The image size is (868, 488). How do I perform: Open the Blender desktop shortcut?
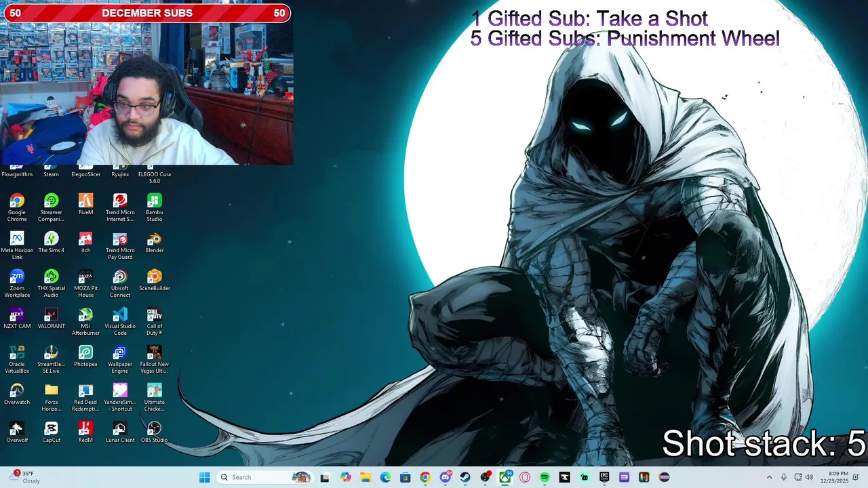tap(155, 243)
